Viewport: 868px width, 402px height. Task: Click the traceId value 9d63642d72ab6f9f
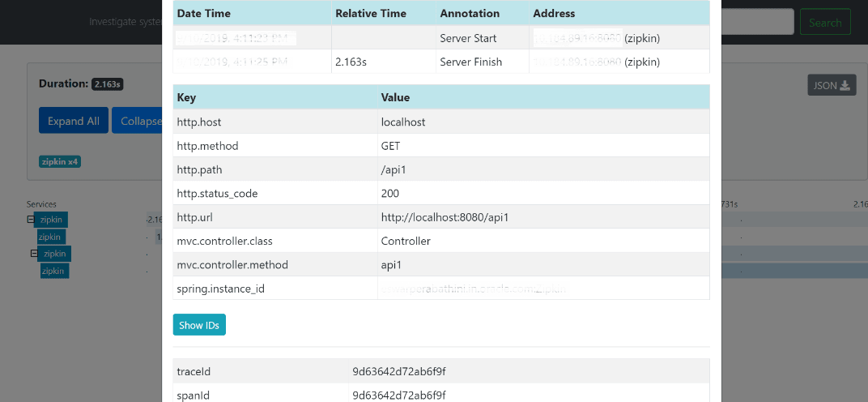coord(398,371)
